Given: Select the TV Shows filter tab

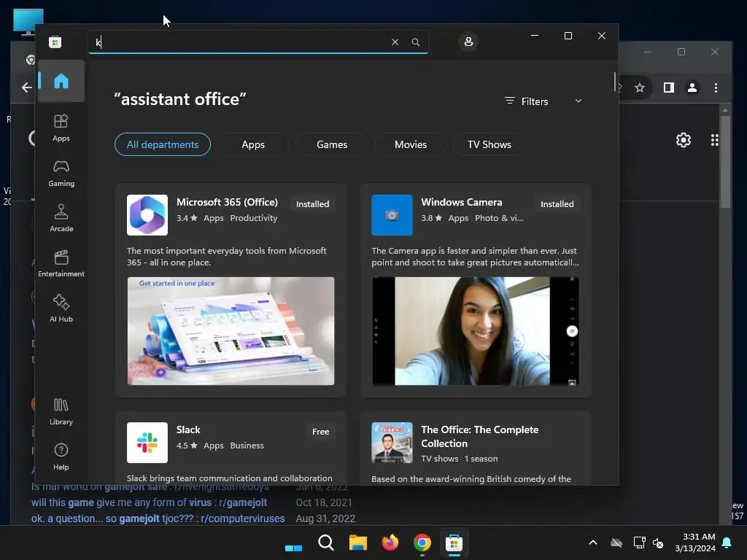Looking at the screenshot, I should [x=489, y=144].
